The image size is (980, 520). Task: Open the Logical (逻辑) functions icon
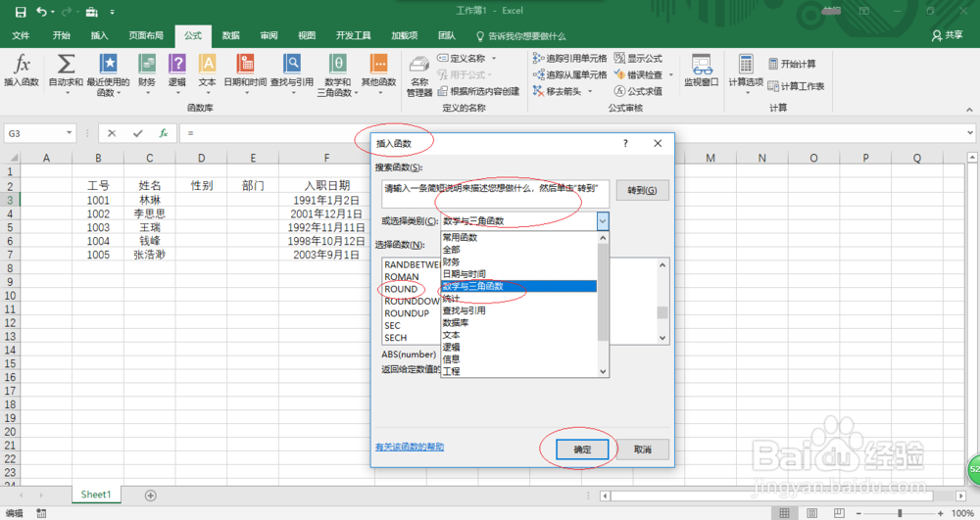click(176, 73)
